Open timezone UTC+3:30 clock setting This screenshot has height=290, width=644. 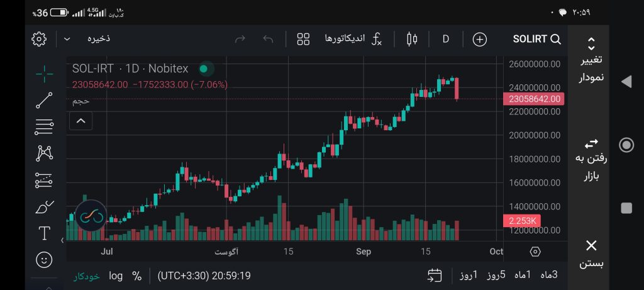click(204, 276)
